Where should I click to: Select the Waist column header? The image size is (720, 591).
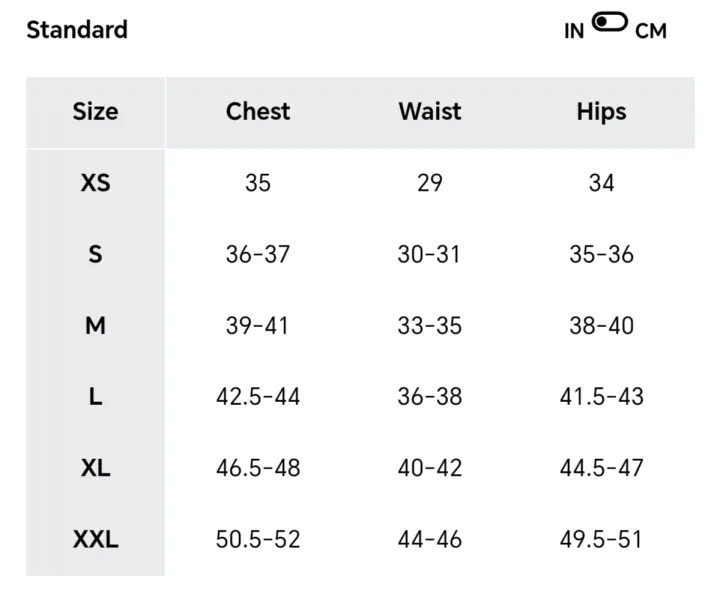tap(430, 112)
